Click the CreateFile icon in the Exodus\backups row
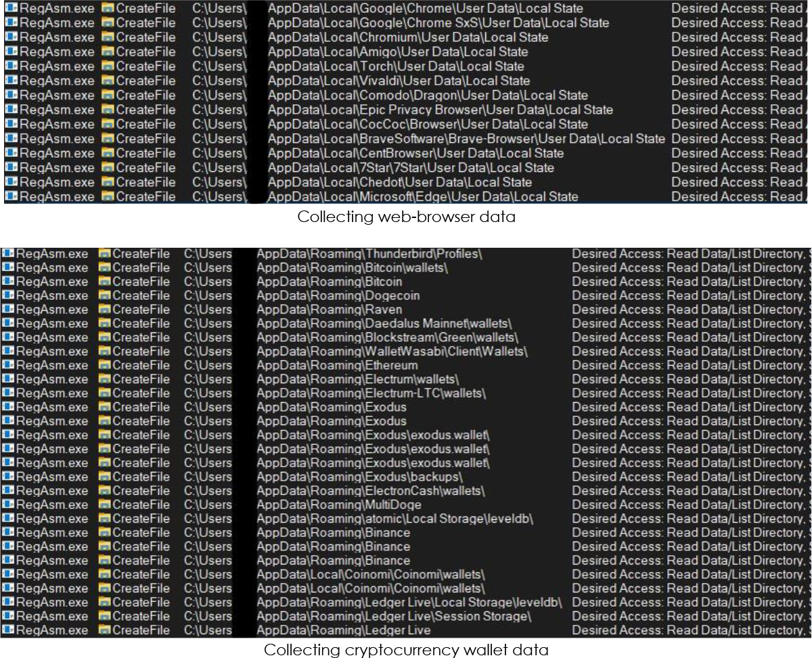The width and height of the screenshot is (812, 658). point(104,477)
